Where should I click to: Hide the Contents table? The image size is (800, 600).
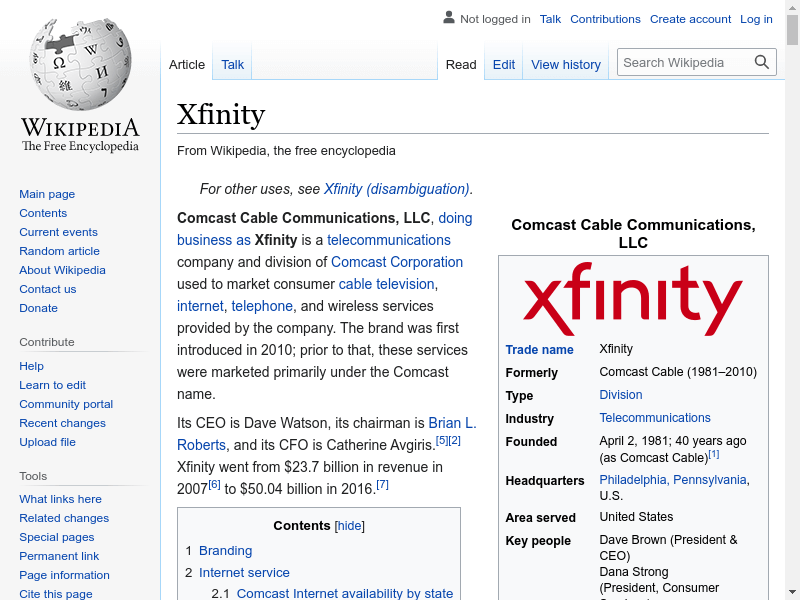[349, 526]
